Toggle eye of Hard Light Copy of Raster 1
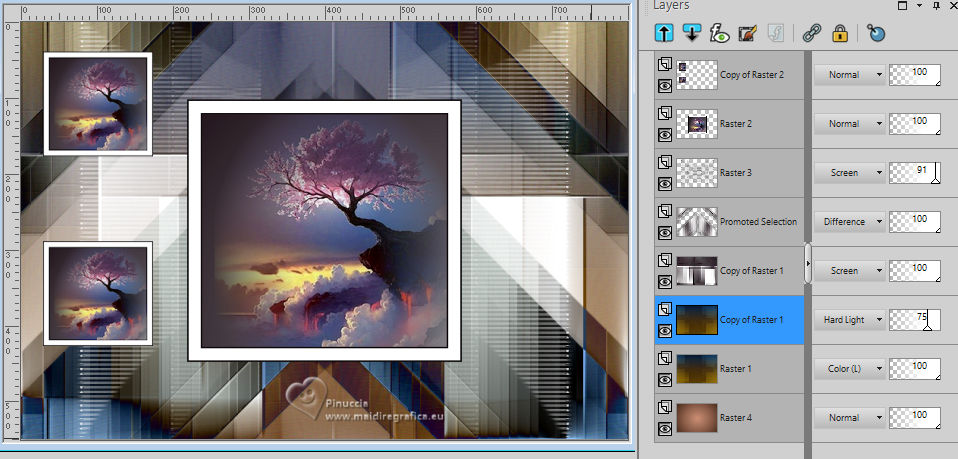Viewport: 958px width, 459px height. (665, 331)
